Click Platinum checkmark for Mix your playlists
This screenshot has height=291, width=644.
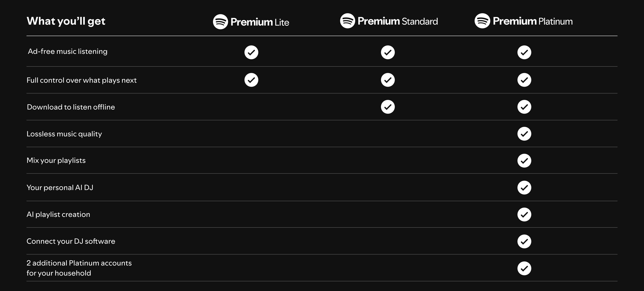[x=524, y=161]
